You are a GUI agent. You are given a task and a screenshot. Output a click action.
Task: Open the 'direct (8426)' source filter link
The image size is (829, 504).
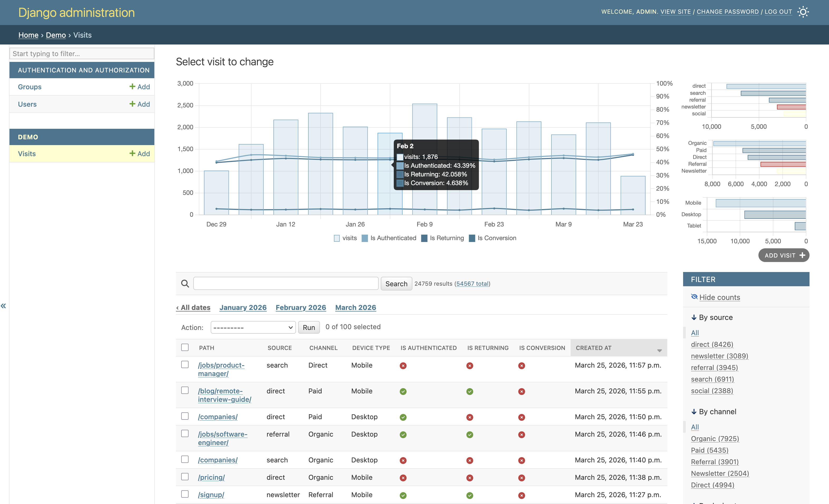click(712, 344)
